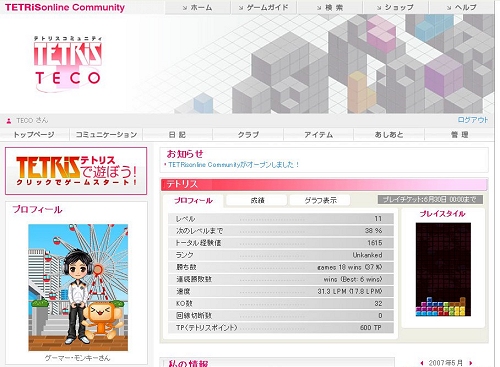Image resolution: width=500 pixels, height=367 pixels.
Task: Open the ゲームガイド top navigation item
Action: pos(264,7)
